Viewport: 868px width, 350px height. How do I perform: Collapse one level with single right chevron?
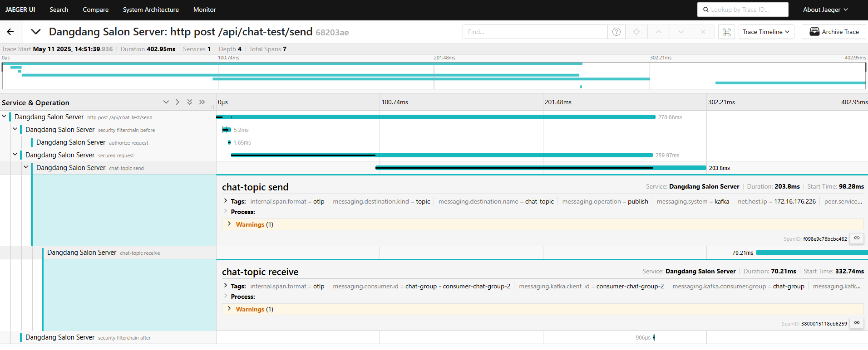click(178, 102)
